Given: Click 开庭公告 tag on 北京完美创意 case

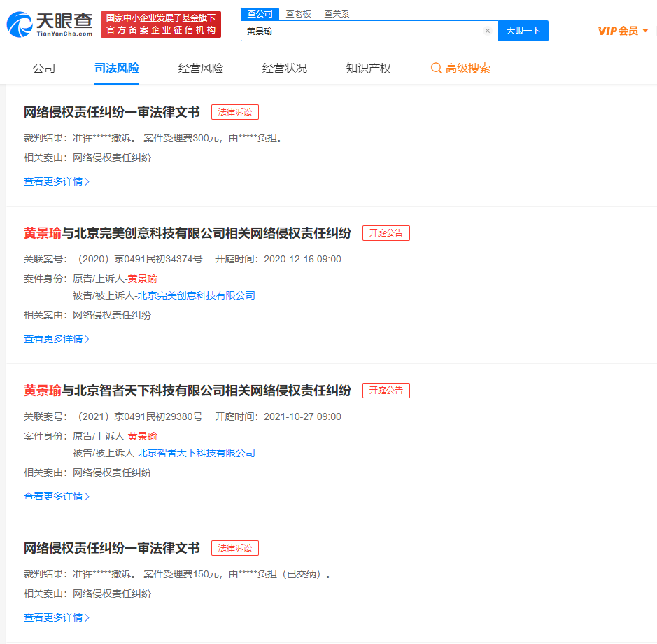Looking at the screenshot, I should pos(386,233).
